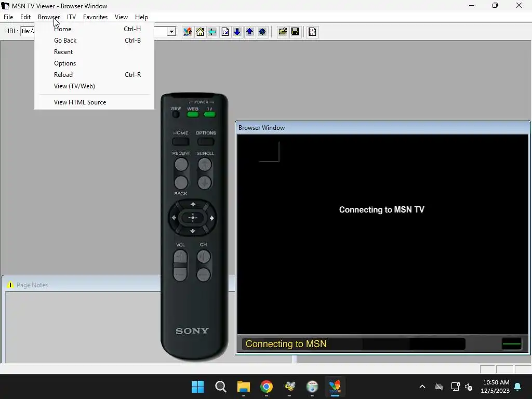Select the Recent menu entry

click(x=95, y=52)
